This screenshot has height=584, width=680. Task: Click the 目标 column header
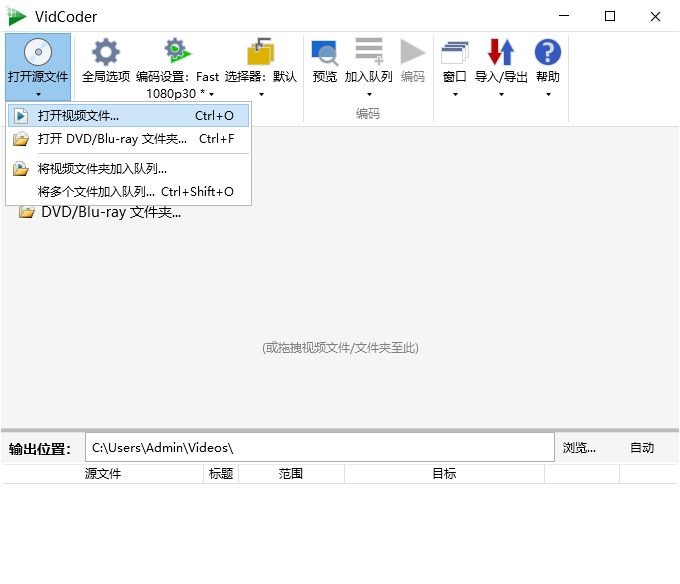click(x=444, y=473)
